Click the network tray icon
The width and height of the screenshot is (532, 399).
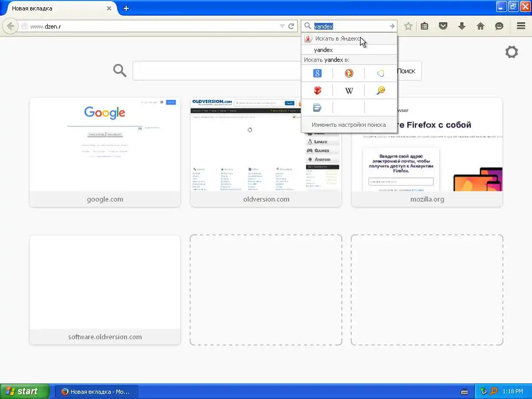484,391
